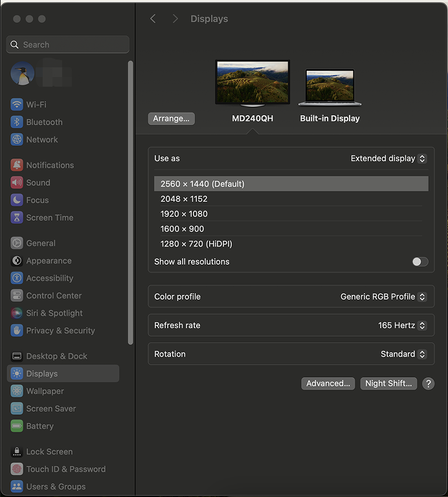Click the Siri & Spotlight icon

click(17, 313)
